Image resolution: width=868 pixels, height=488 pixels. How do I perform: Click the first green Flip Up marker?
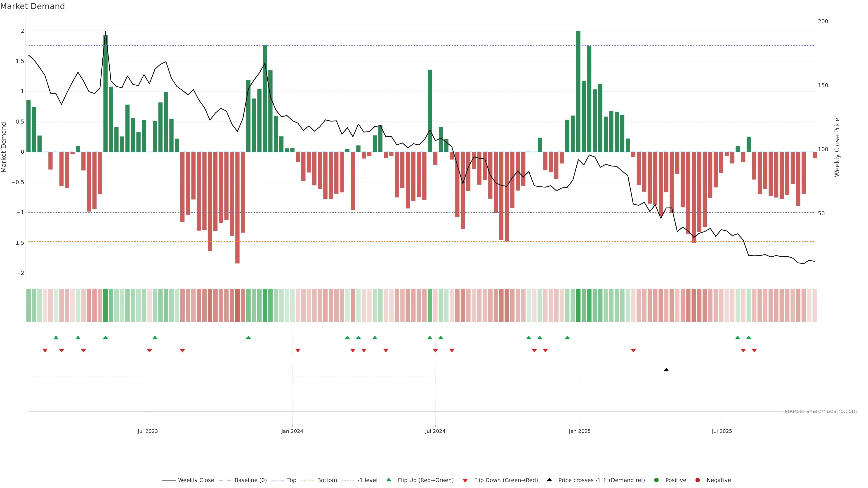tap(56, 338)
